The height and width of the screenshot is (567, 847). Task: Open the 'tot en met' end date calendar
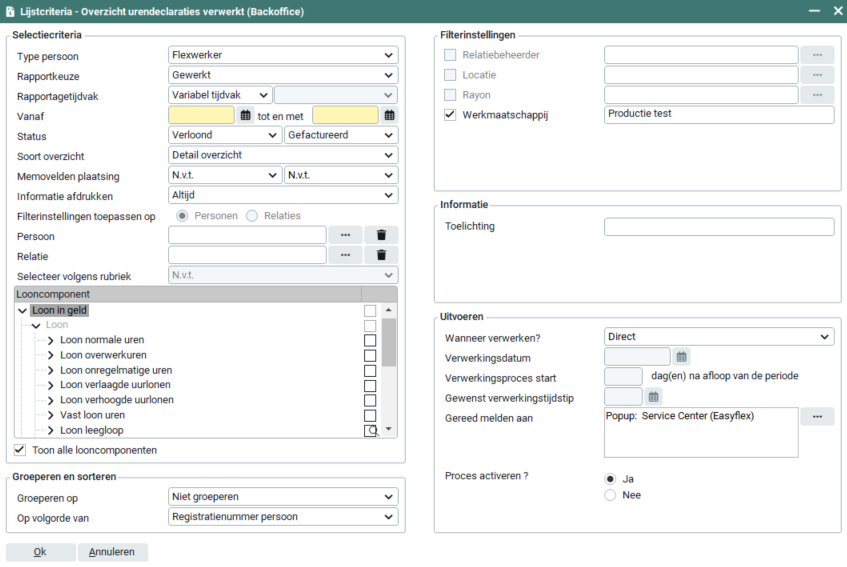coord(389,115)
